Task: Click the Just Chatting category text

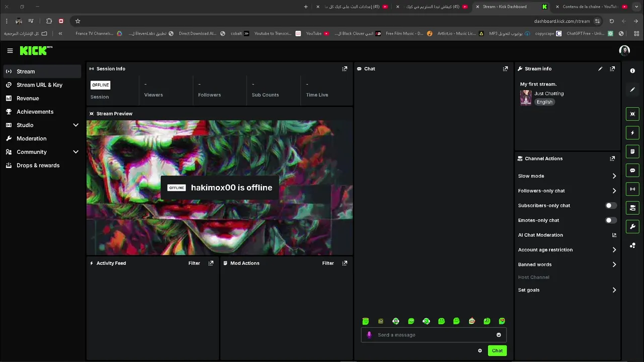Action: tap(549, 94)
